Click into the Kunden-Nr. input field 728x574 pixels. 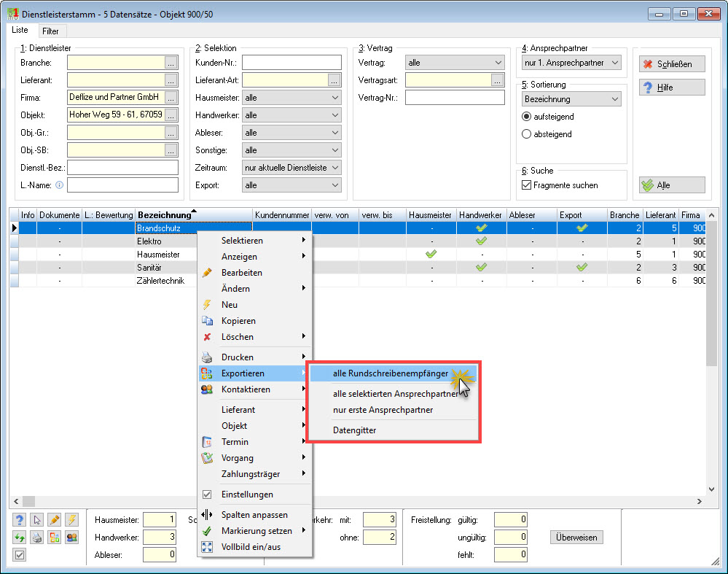point(291,62)
